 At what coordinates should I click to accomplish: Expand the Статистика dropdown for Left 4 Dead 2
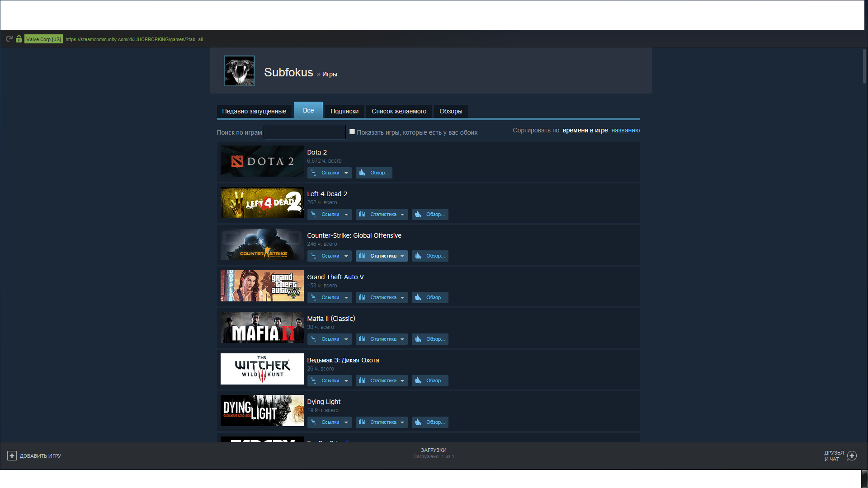click(382, 214)
